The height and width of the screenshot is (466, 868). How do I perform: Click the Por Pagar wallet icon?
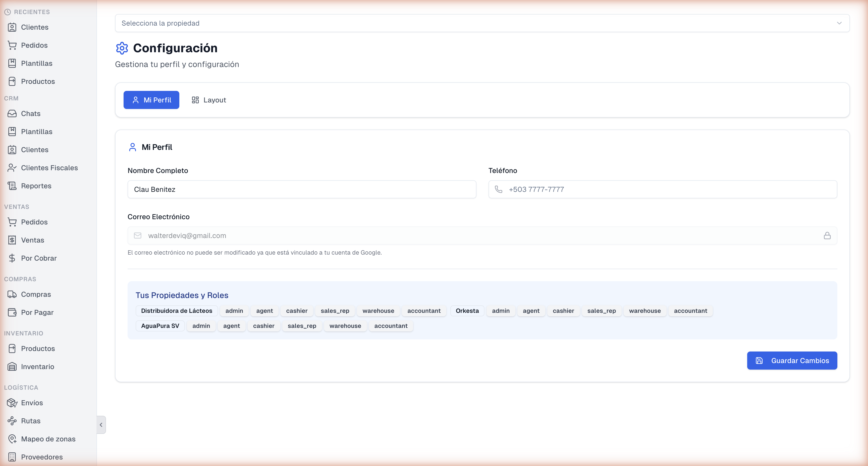point(12,312)
